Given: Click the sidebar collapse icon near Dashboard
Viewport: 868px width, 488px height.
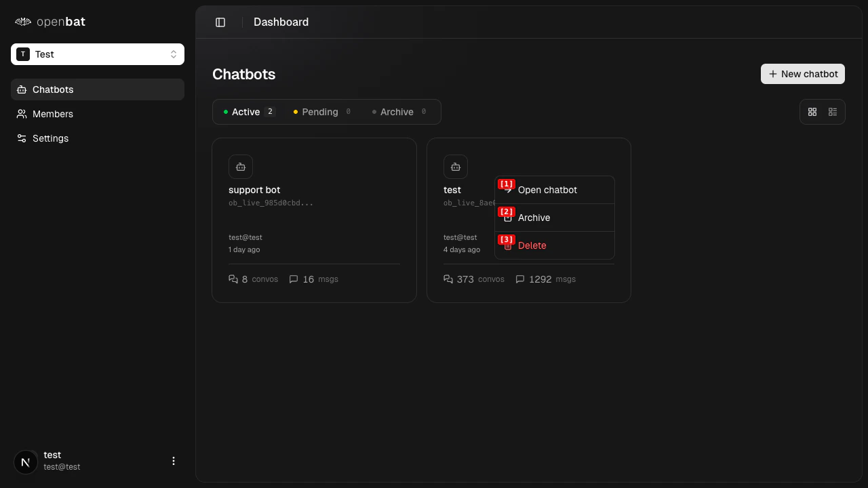Looking at the screenshot, I should [220, 22].
